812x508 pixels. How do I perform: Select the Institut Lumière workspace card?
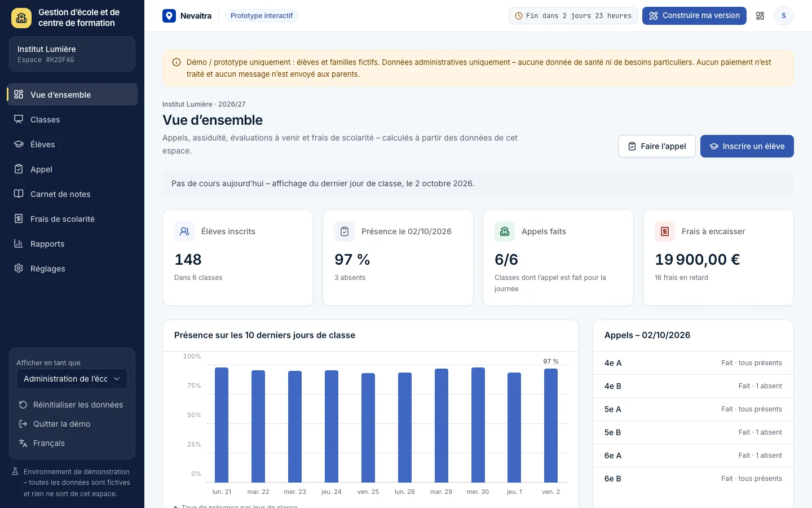pyautogui.click(x=72, y=54)
